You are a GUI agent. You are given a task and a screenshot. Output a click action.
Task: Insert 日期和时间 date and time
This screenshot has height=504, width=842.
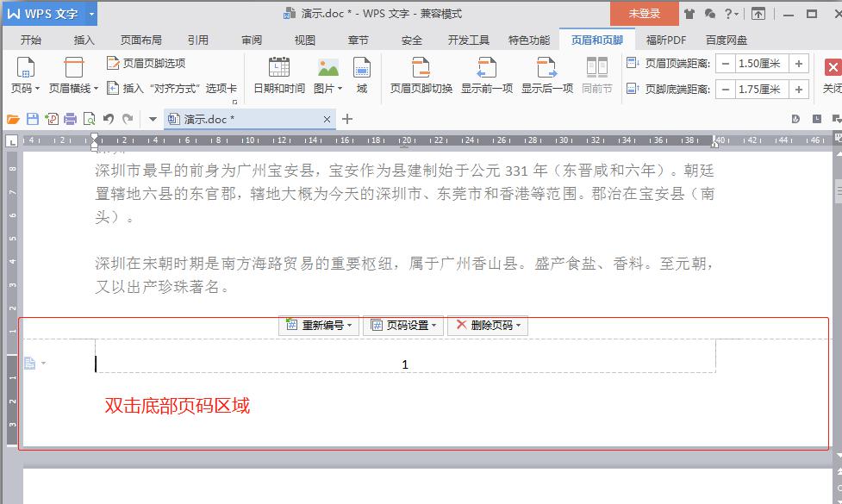(x=279, y=75)
